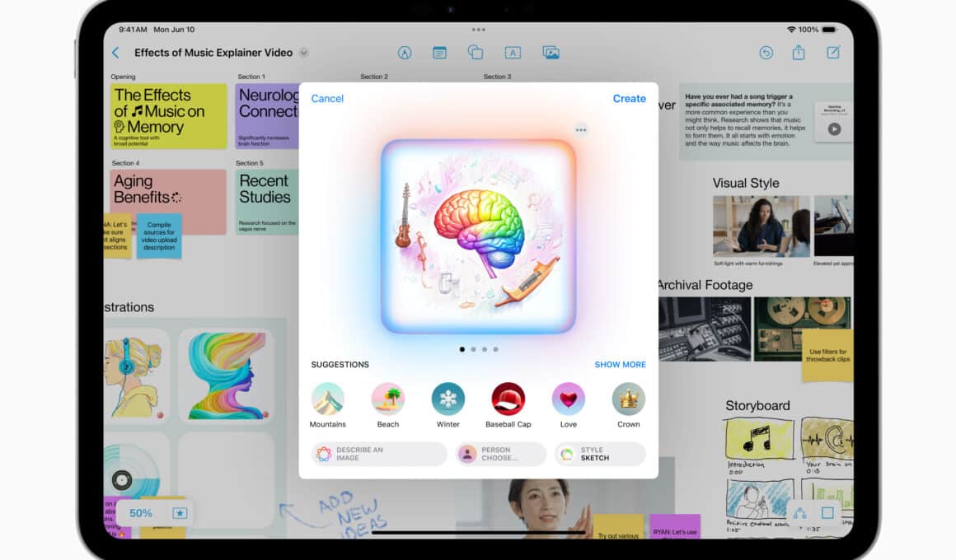Select the woman with headphones illustration

[x=136, y=376]
